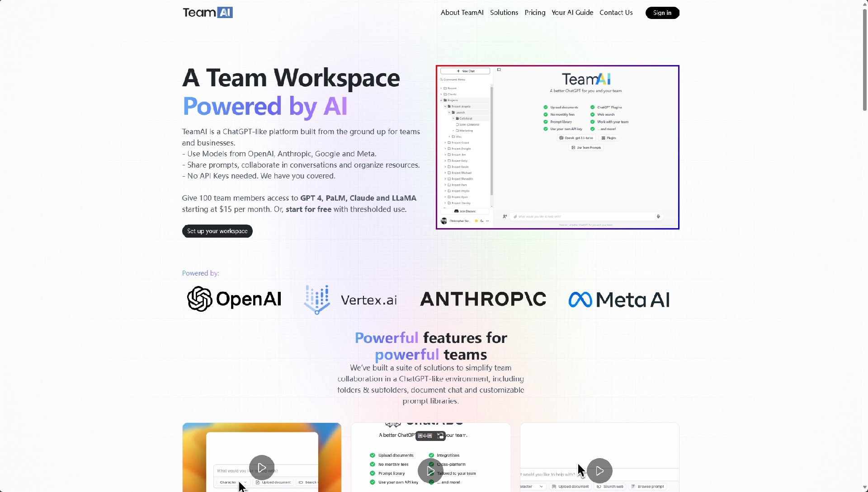The height and width of the screenshot is (492, 868).
Task: Click the Meta AI logo
Action: 619,300
